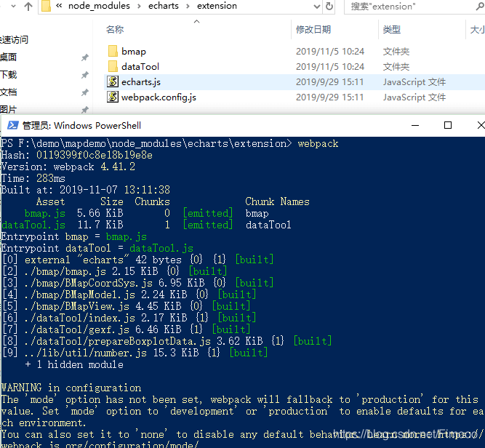Open 桌面 in quick access sidebar
This screenshot has height=448, width=485.
coord(9,57)
